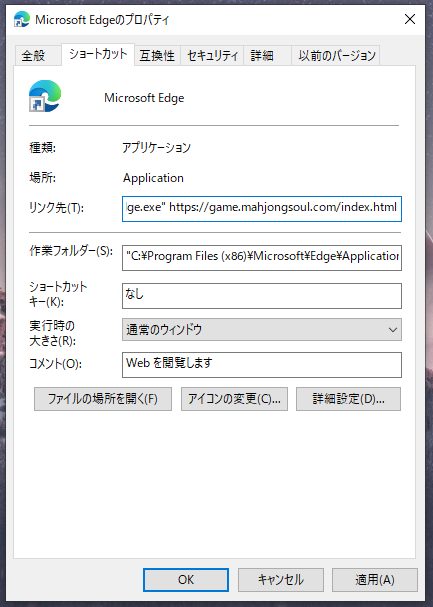Image resolution: width=433 pixels, height=607 pixels.
Task: Click the Edge icon in title bar
Action: point(21,19)
